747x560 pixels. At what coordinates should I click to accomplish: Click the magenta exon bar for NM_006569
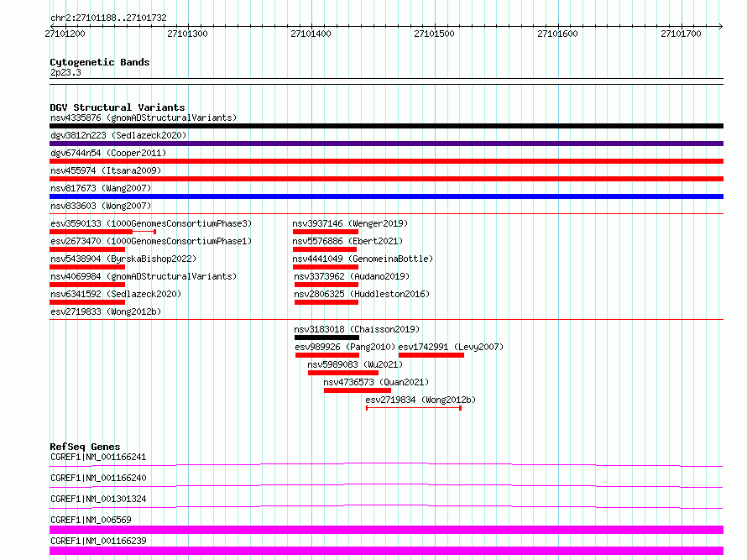[x=386, y=530]
